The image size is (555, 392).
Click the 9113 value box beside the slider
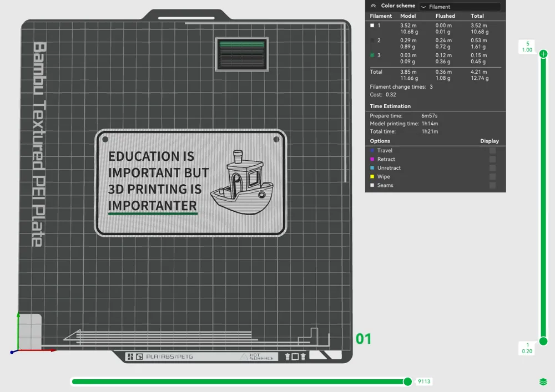(x=424, y=381)
